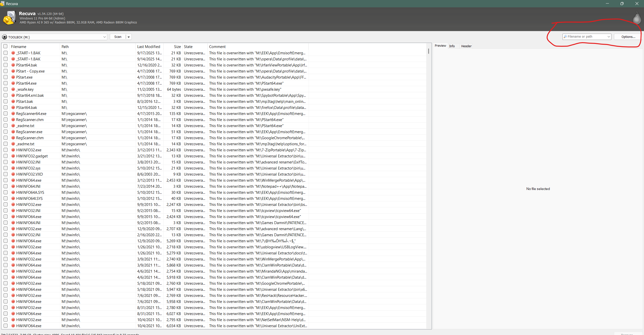The width and height of the screenshot is (644, 335).
Task: Sort by the Comment column header
Action: [x=258, y=47]
